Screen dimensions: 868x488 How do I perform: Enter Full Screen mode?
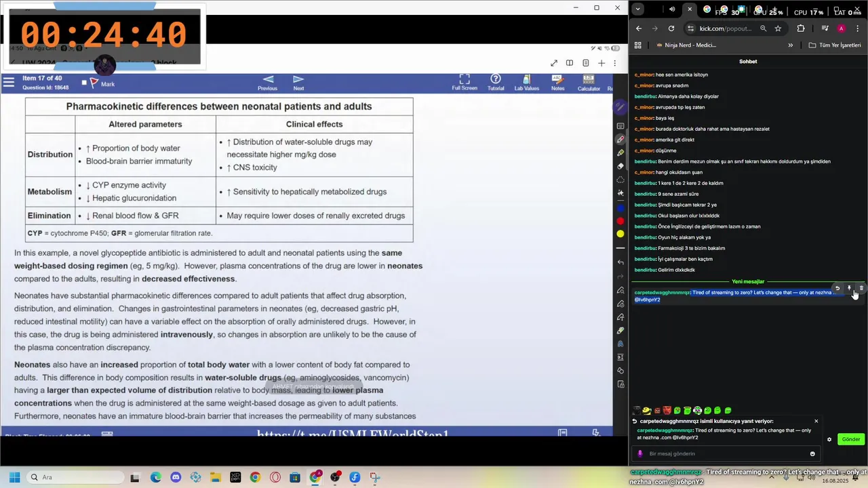pyautogui.click(x=465, y=83)
